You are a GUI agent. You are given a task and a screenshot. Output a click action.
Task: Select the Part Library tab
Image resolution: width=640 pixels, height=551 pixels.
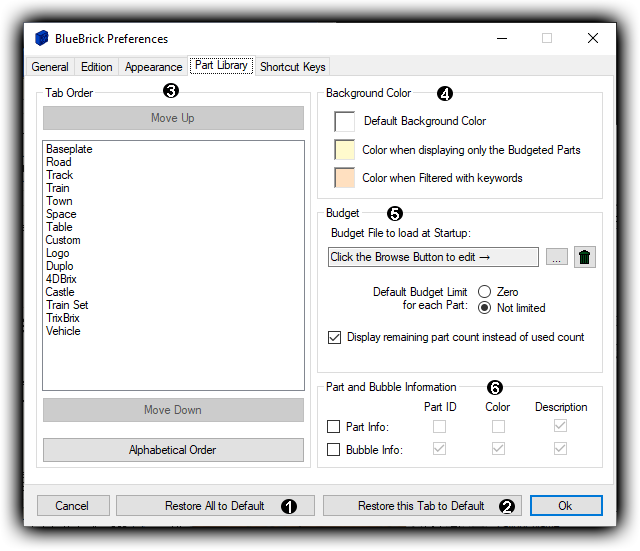click(x=221, y=65)
